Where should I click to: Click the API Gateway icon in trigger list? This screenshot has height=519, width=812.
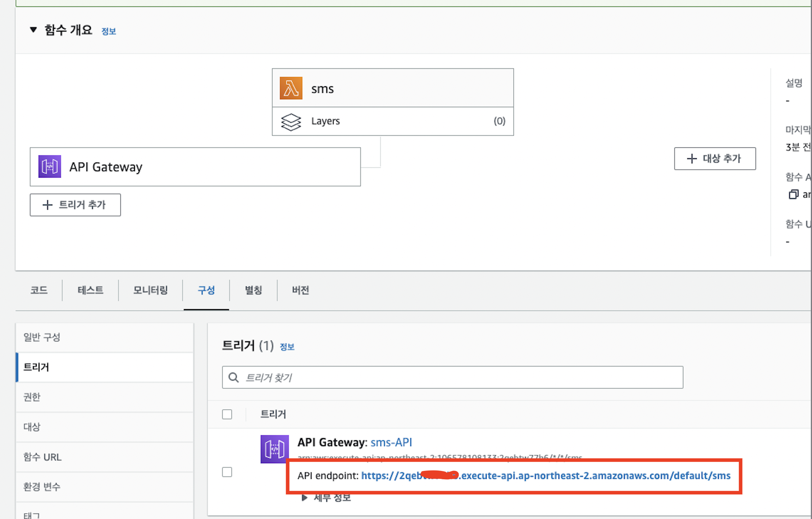275,449
